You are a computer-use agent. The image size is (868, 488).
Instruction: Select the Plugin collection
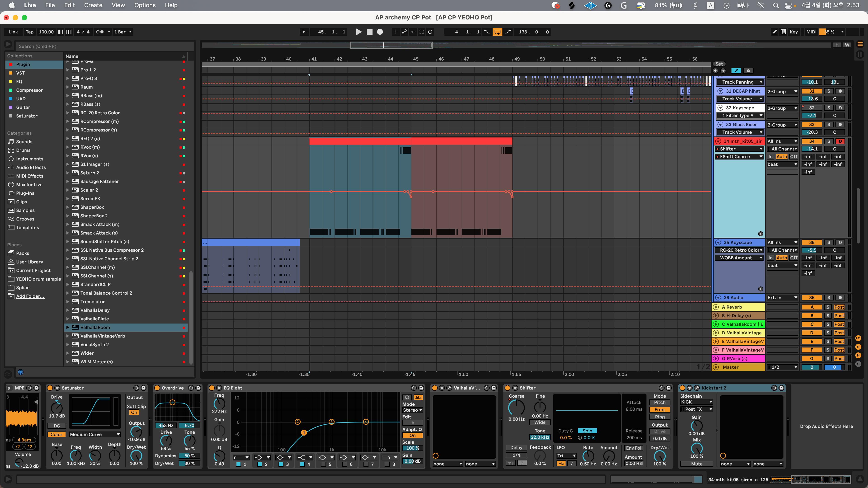34,64
